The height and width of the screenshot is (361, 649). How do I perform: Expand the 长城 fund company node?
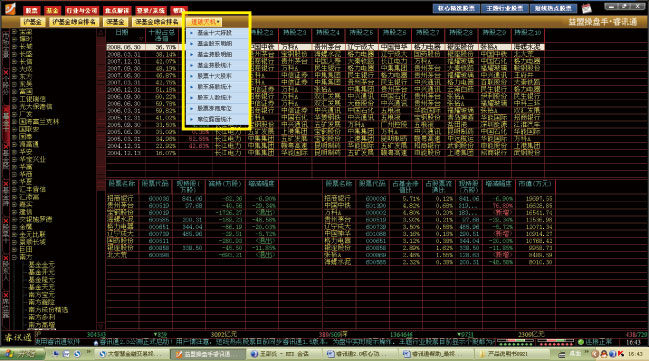14,46
